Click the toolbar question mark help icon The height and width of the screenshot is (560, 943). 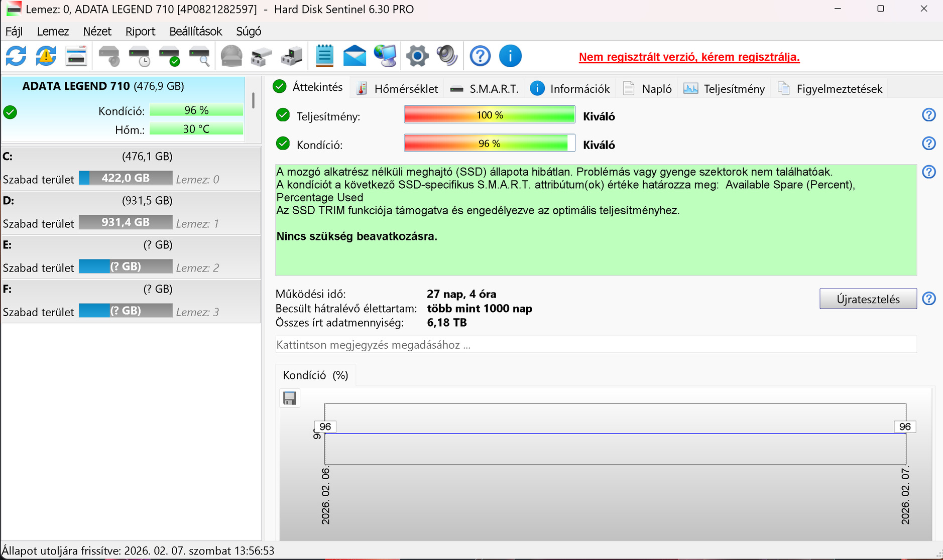[x=480, y=56]
